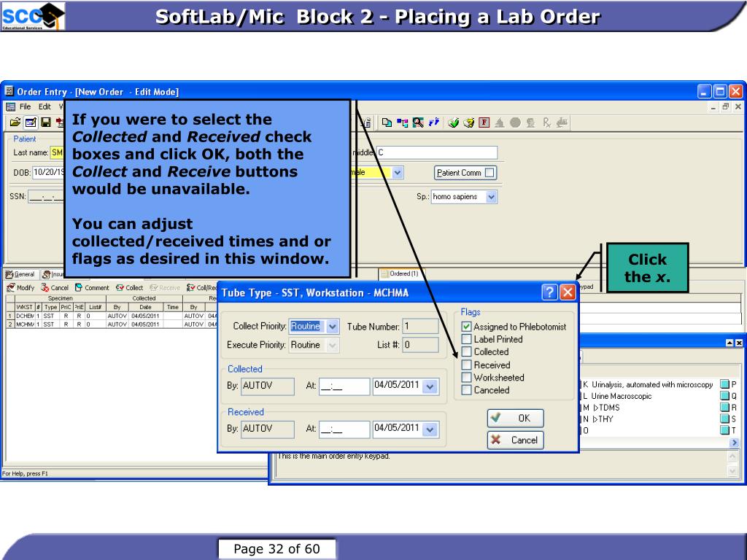The width and height of the screenshot is (747, 560).
Task: Click the edit order toolbar icon
Action: (31, 122)
